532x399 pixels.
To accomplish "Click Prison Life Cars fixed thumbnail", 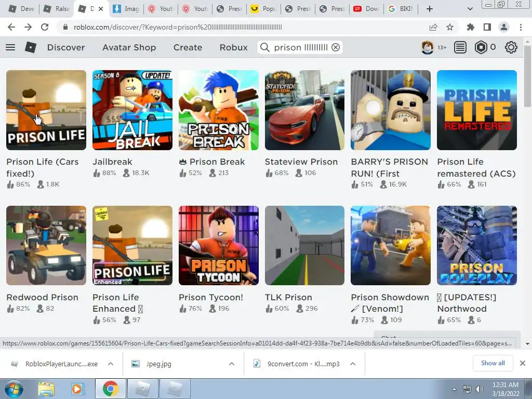I will coord(46,110).
